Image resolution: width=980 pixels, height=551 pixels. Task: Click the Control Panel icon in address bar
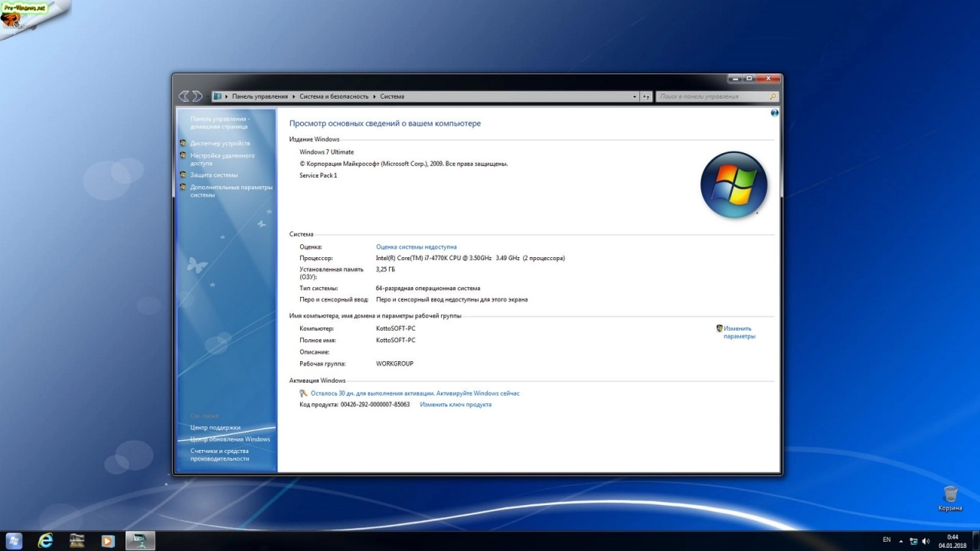tap(217, 96)
